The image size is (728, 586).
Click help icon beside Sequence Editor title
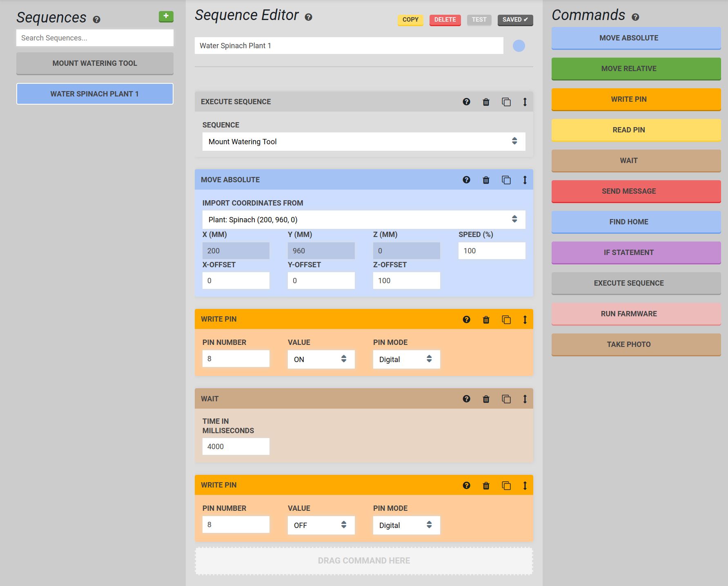coord(309,17)
